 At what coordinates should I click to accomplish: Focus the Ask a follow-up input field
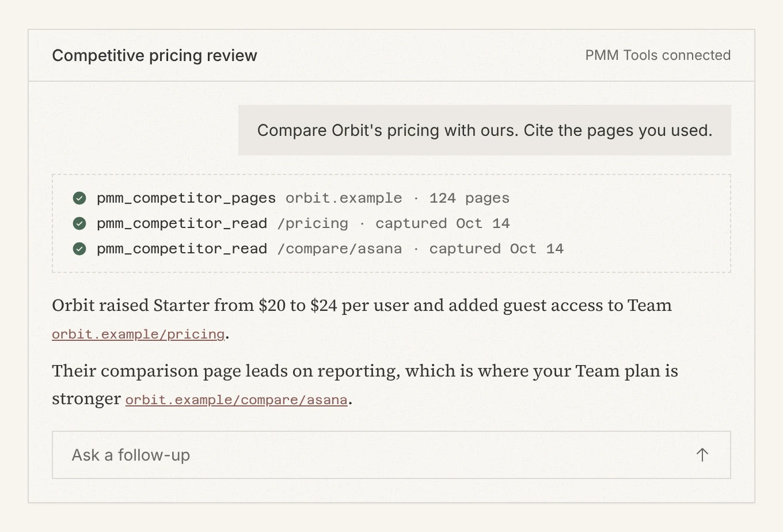pos(391,455)
